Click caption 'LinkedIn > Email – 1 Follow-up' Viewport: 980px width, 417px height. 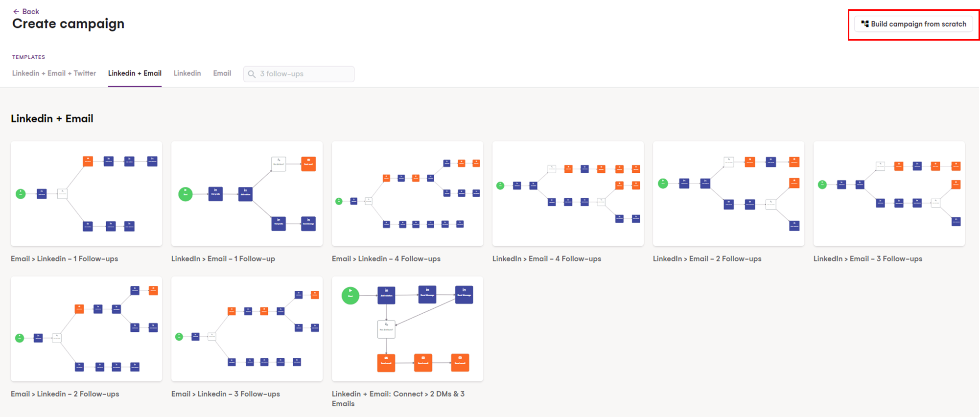point(223,259)
